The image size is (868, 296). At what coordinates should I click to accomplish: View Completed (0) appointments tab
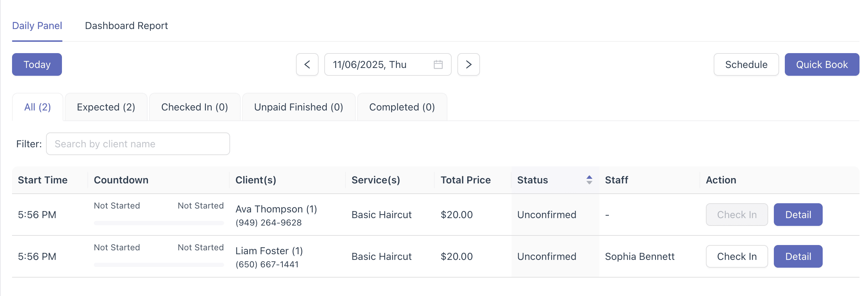[x=402, y=107]
